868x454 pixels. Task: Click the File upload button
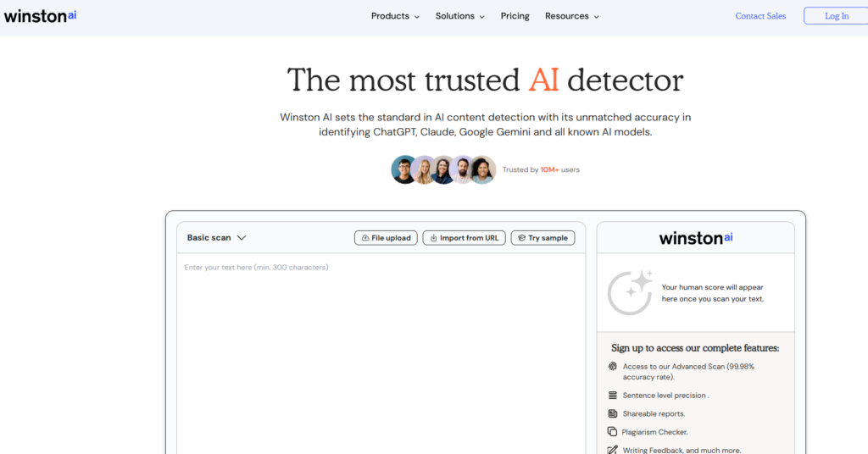click(386, 238)
